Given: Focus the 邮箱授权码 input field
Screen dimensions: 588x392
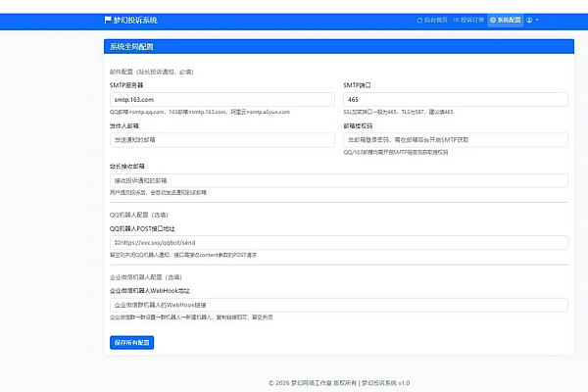Looking at the screenshot, I should click(x=456, y=140).
